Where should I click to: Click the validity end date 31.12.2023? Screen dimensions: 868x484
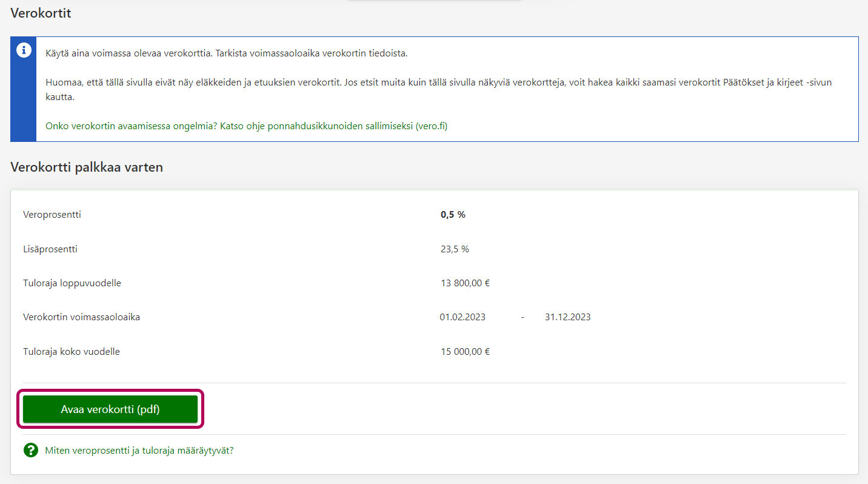coord(567,317)
